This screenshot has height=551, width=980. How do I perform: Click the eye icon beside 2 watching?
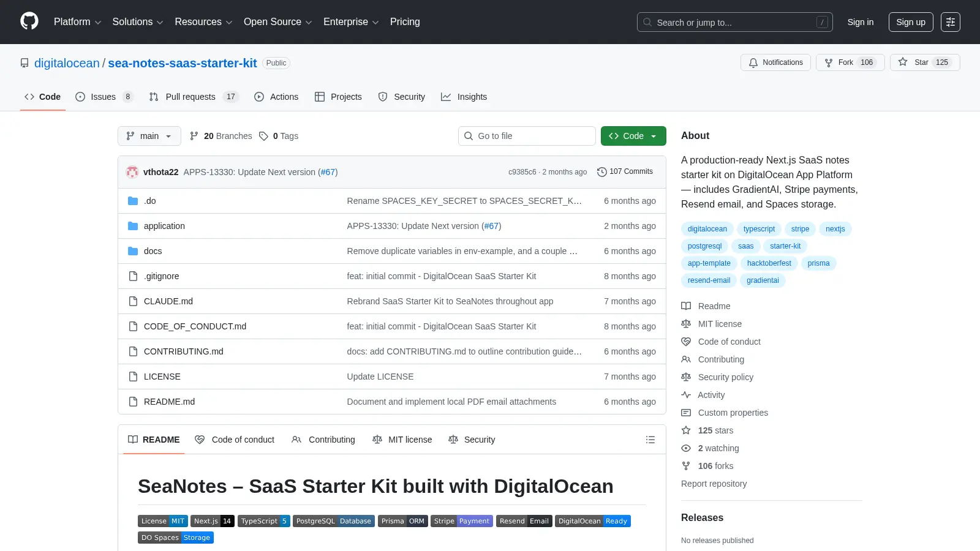click(x=686, y=448)
